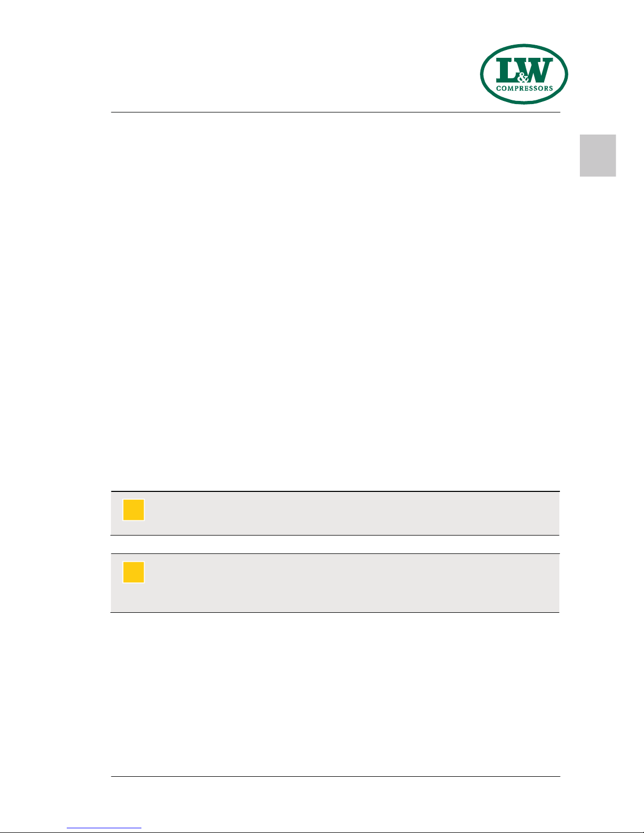Click the upper yellow square icon
The height and width of the screenshot is (833, 644).
[x=134, y=510]
